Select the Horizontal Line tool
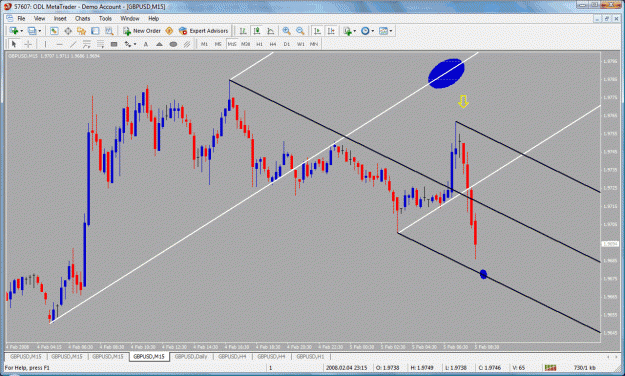This screenshot has height=376, width=625. (59, 44)
